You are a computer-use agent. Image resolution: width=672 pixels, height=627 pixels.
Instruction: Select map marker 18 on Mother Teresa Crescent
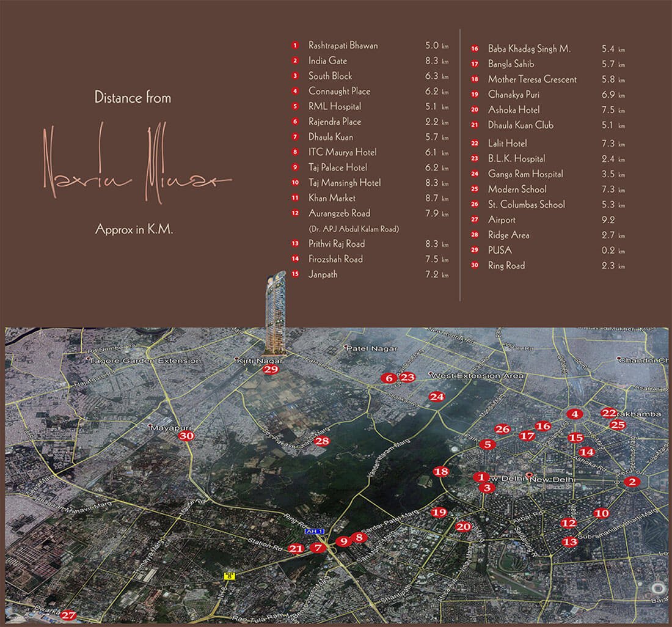coord(440,471)
